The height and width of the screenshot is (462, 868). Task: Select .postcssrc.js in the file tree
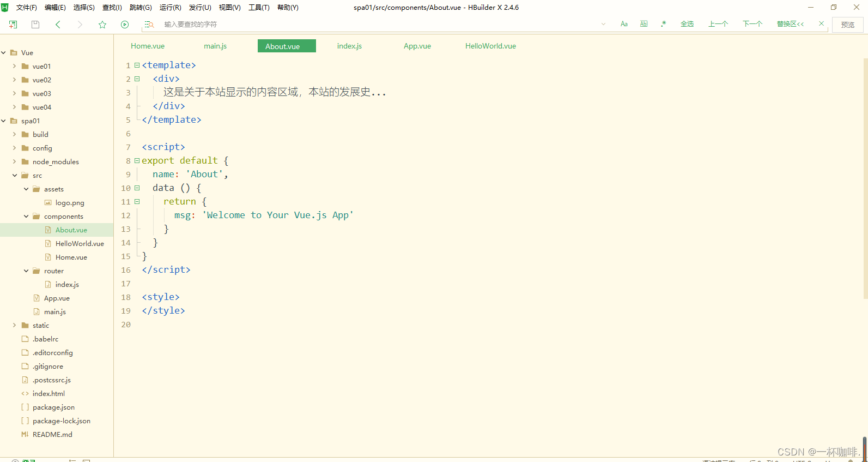[52, 380]
